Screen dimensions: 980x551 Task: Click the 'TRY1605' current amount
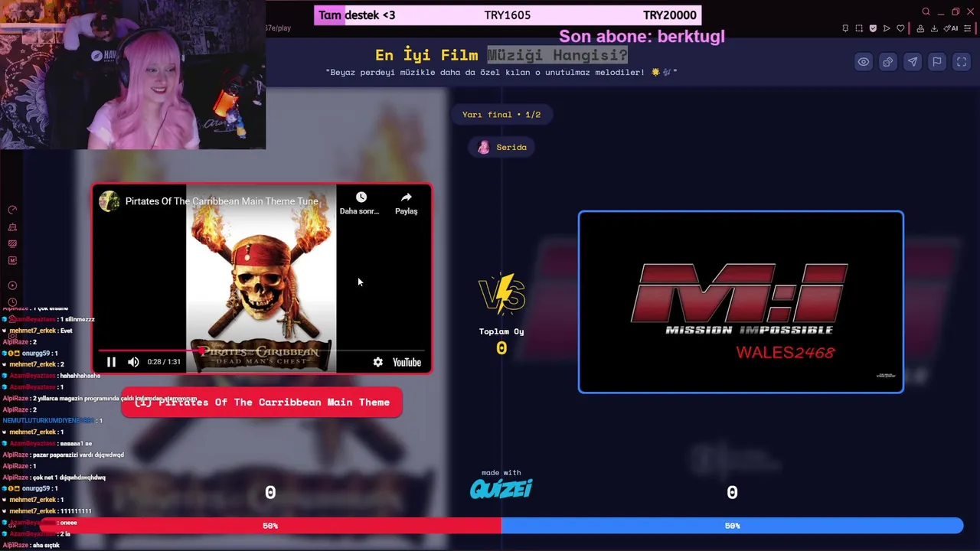pos(508,15)
